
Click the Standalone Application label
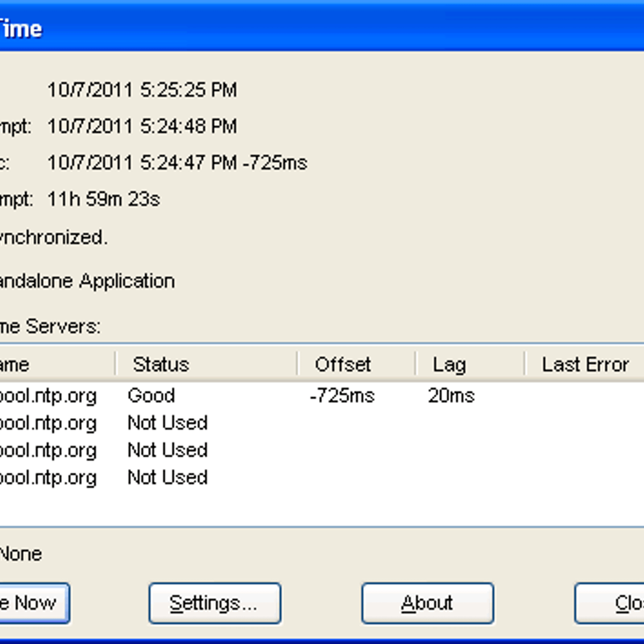point(86,281)
